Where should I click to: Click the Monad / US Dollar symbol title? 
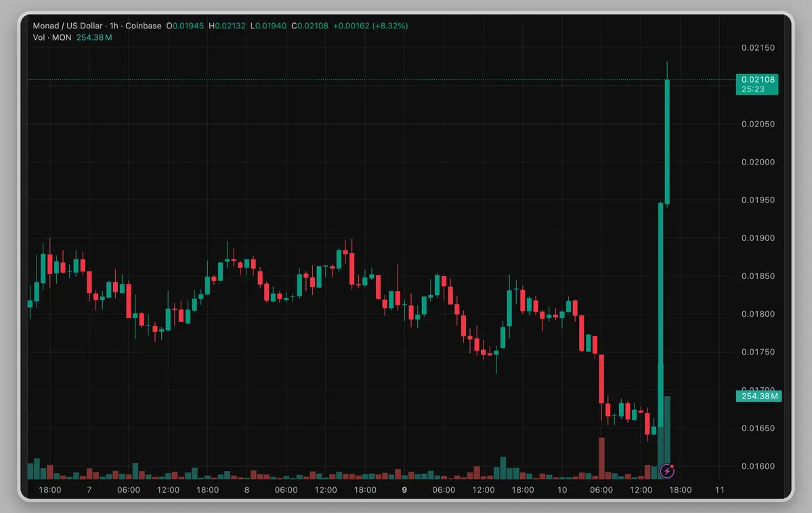click(x=67, y=26)
